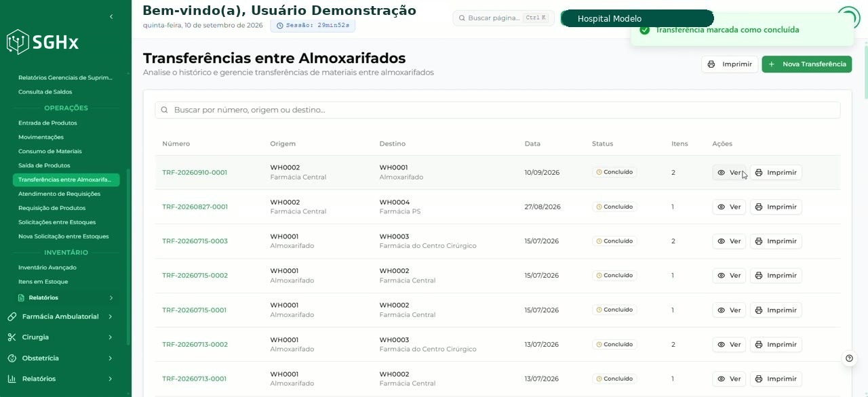View transfer TRF-20260910-0001 with Ver
Viewport: 868px width, 397px height.
point(729,173)
